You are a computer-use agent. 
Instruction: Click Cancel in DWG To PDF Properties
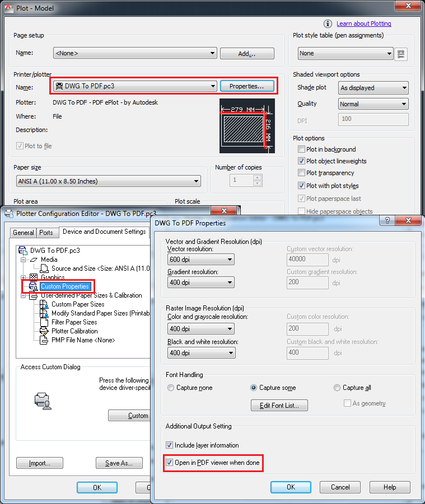(340, 487)
